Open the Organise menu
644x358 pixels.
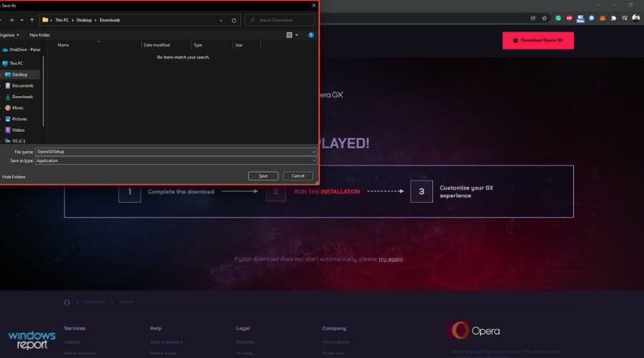click(x=10, y=35)
